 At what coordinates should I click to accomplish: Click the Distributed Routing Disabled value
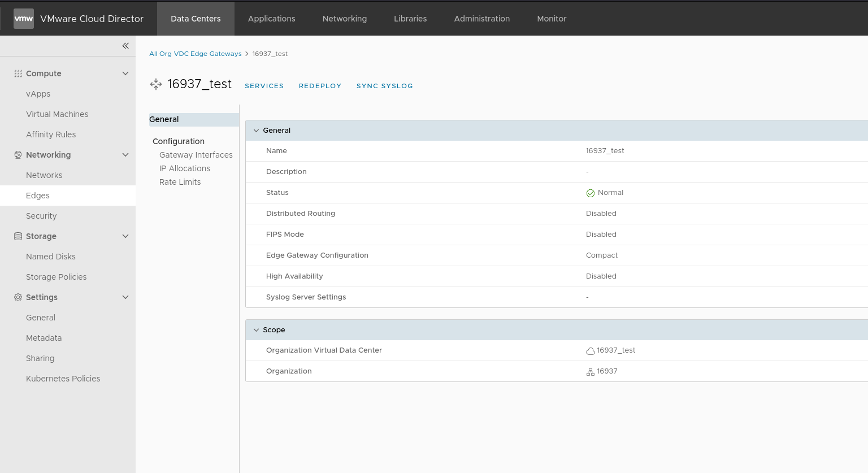(601, 214)
